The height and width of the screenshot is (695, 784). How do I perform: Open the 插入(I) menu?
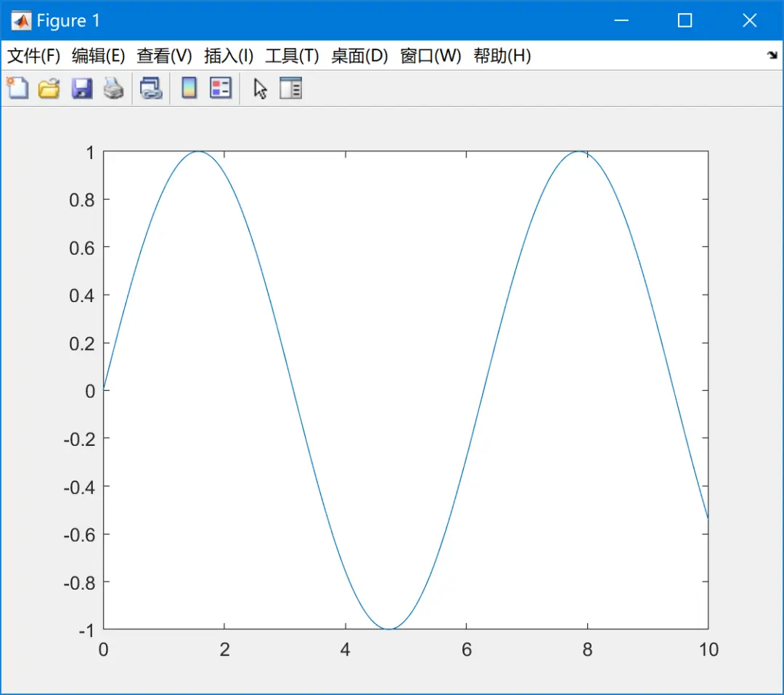pos(229,55)
